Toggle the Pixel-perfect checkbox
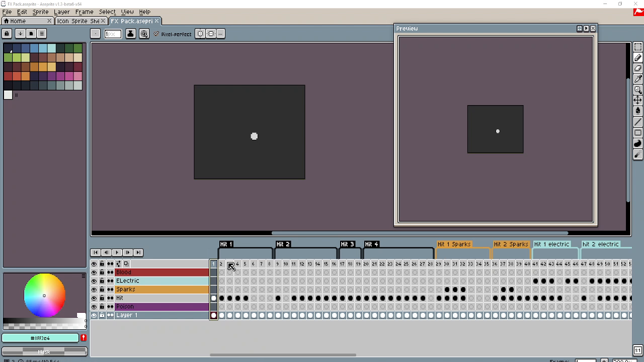Screen dimensions: 644x362 tap(173, 34)
